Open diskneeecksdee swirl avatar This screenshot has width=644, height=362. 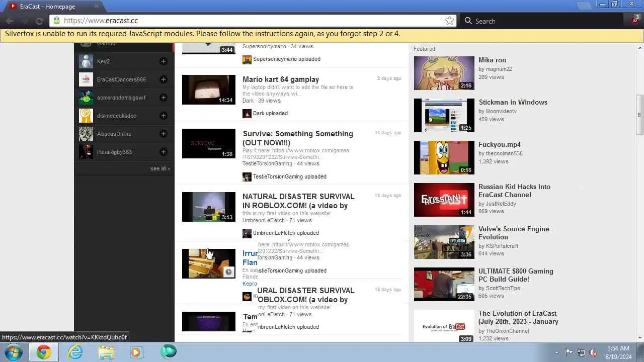(x=86, y=116)
